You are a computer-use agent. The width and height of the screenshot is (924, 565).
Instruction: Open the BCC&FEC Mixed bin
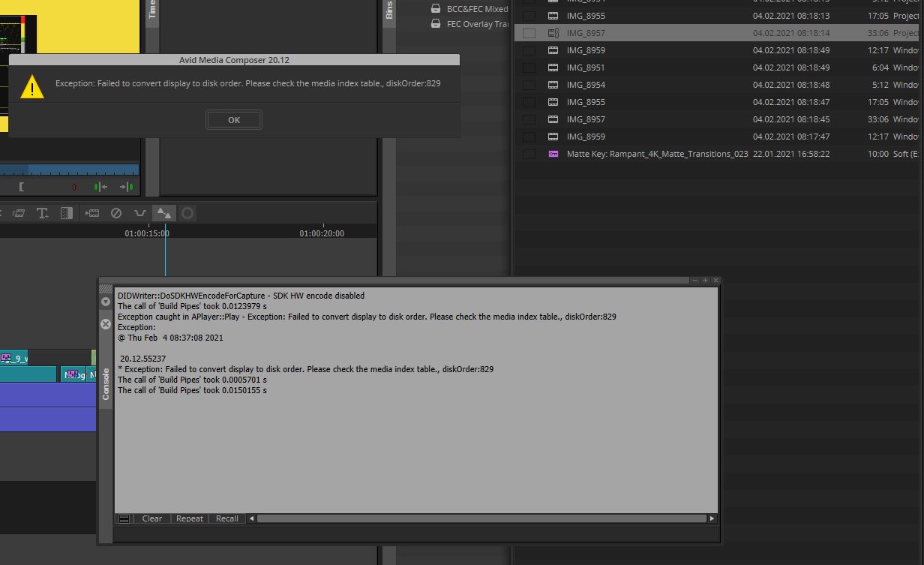477,9
